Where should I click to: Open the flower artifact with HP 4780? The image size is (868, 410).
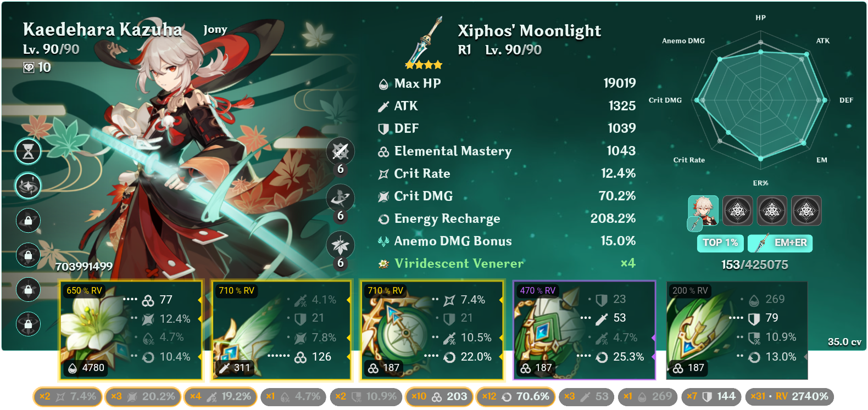(x=131, y=330)
